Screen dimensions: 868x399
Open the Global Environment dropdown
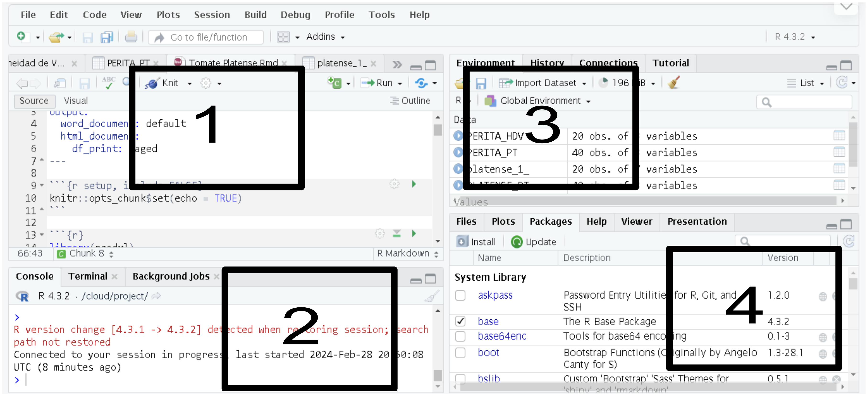pyautogui.click(x=538, y=101)
